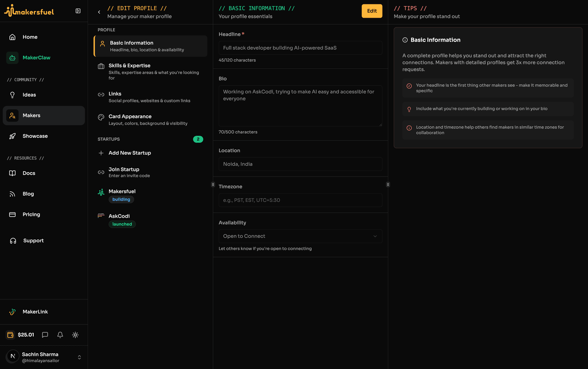Viewport: 588px width, 369px height.
Task: Click the Bio text area
Action: tap(300, 106)
